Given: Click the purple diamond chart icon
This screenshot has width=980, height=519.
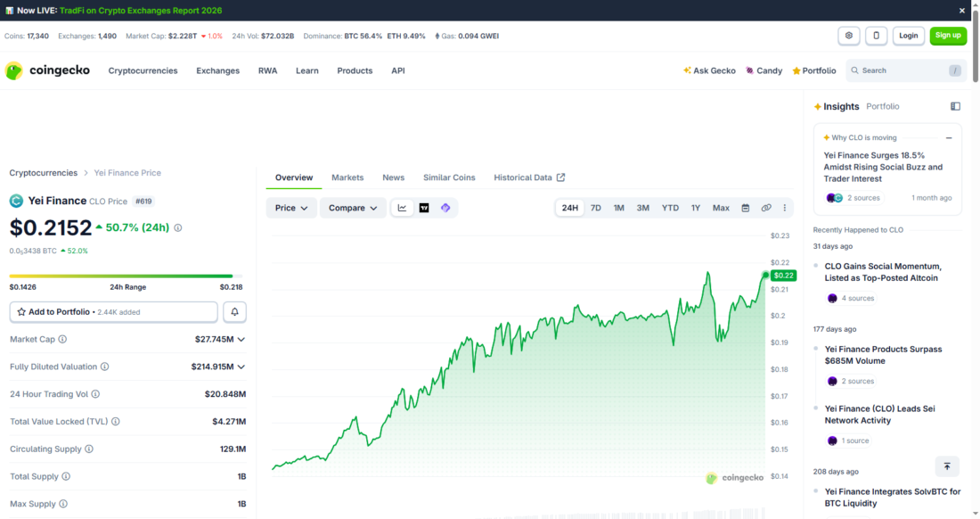Looking at the screenshot, I should click(x=445, y=209).
